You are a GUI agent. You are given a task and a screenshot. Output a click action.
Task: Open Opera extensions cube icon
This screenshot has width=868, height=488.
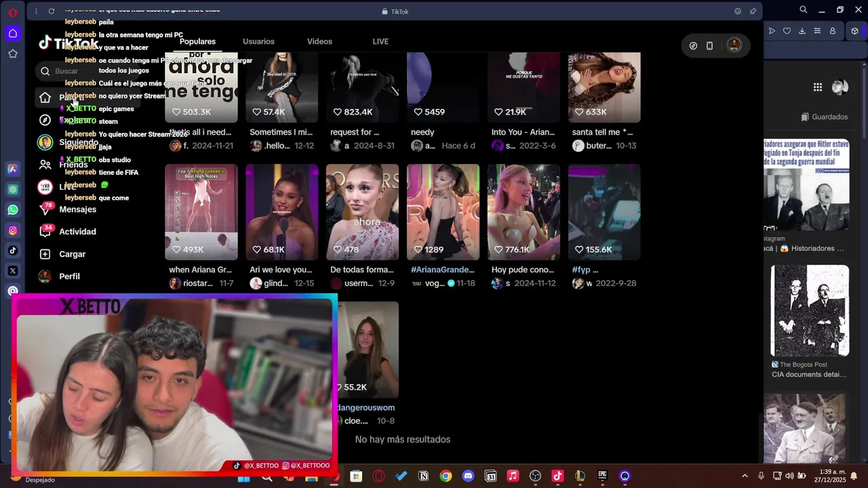coord(854,31)
